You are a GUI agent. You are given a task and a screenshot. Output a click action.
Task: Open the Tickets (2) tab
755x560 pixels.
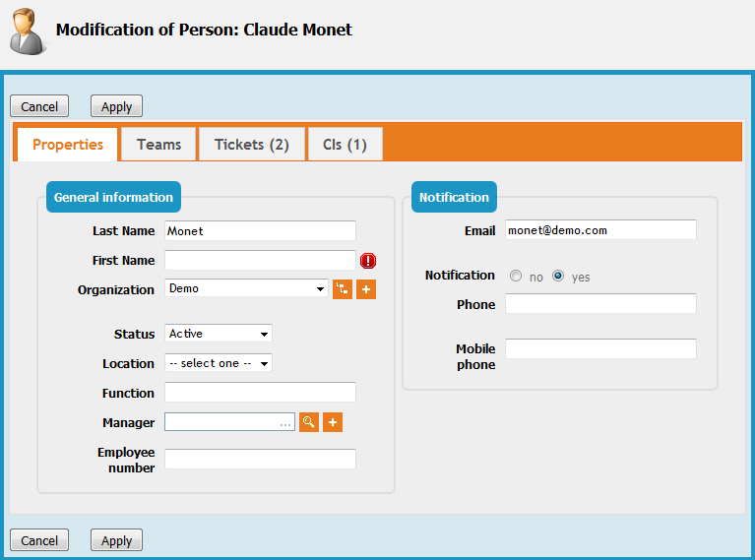coord(252,145)
